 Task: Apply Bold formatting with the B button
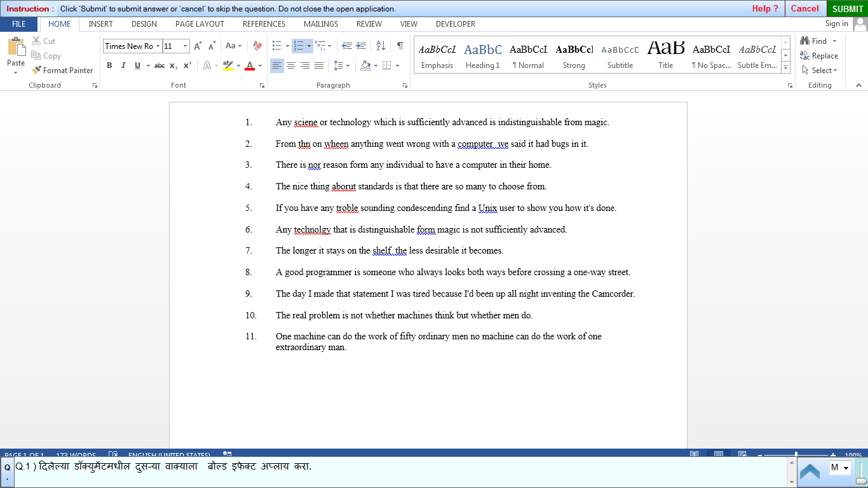(109, 65)
